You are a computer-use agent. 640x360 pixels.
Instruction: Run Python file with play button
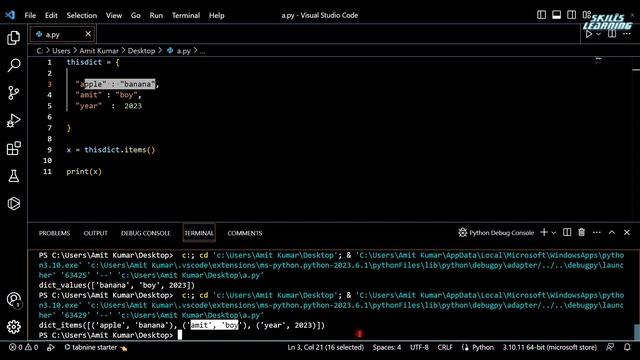[589, 34]
